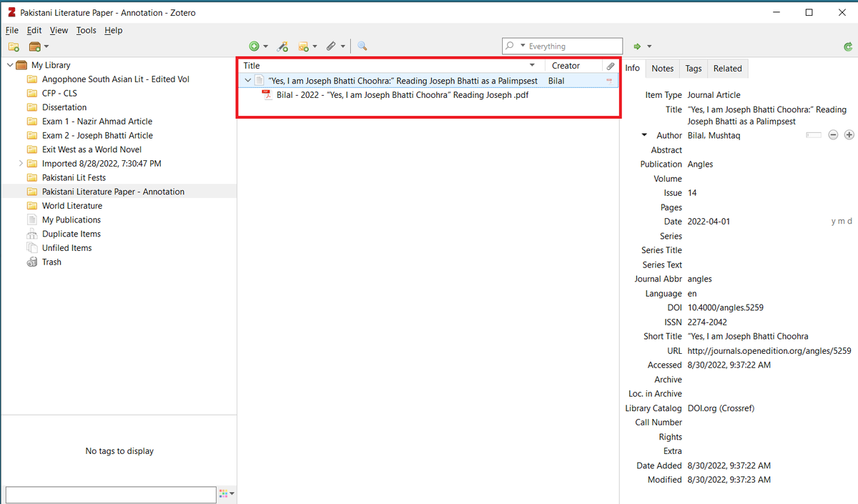Remove author with the minus button
The height and width of the screenshot is (504, 858).
coord(833,135)
